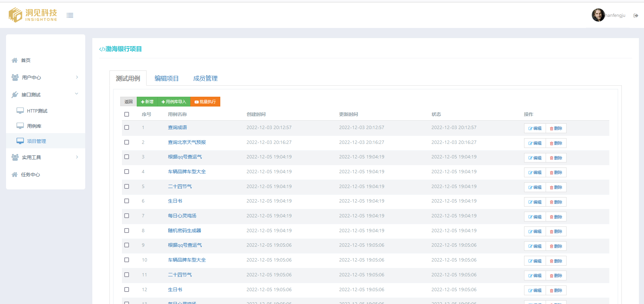This screenshot has height=304, width=644.
Task: Click the 渤海银行项目 page title
Action: (121, 49)
